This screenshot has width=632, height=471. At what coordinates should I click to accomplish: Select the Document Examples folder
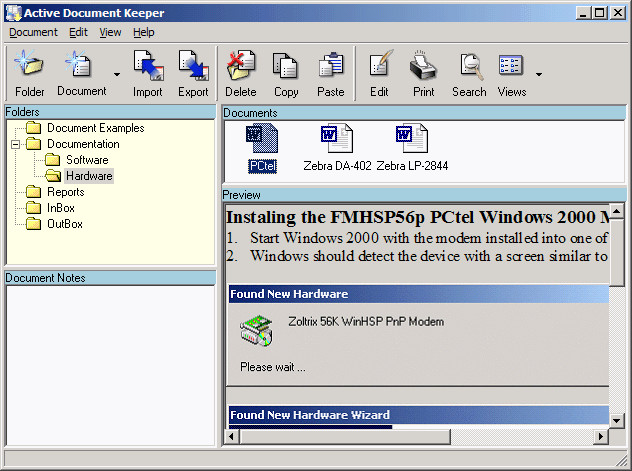(96, 128)
